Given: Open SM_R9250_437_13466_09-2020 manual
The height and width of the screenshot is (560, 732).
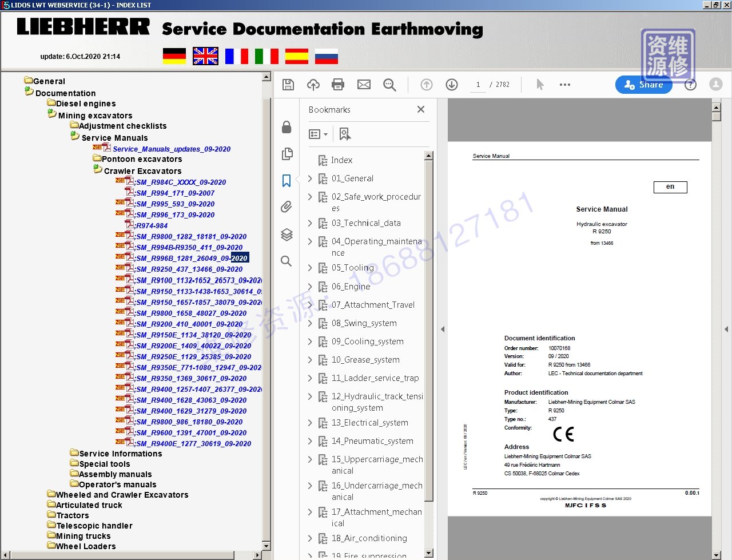Looking at the screenshot, I should pyautogui.click(x=189, y=269).
